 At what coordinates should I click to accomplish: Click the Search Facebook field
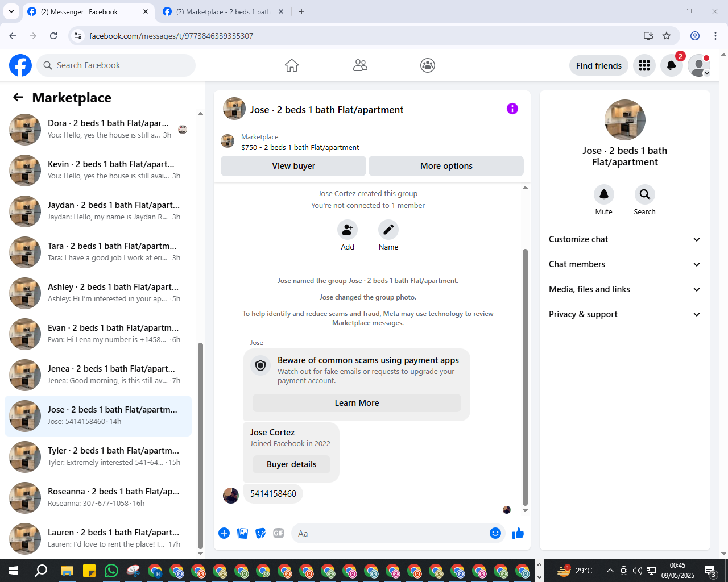click(x=116, y=65)
